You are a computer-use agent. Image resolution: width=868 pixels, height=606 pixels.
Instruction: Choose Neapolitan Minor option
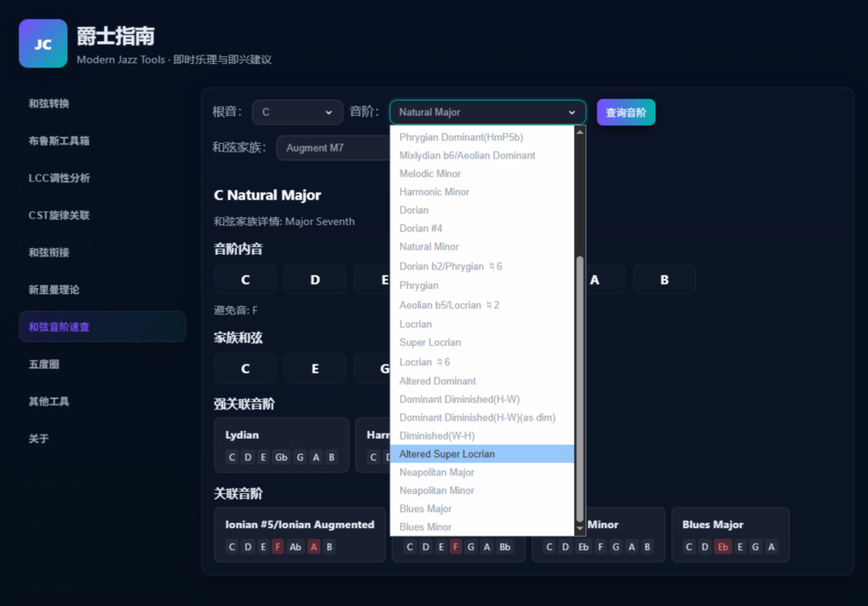click(481, 490)
